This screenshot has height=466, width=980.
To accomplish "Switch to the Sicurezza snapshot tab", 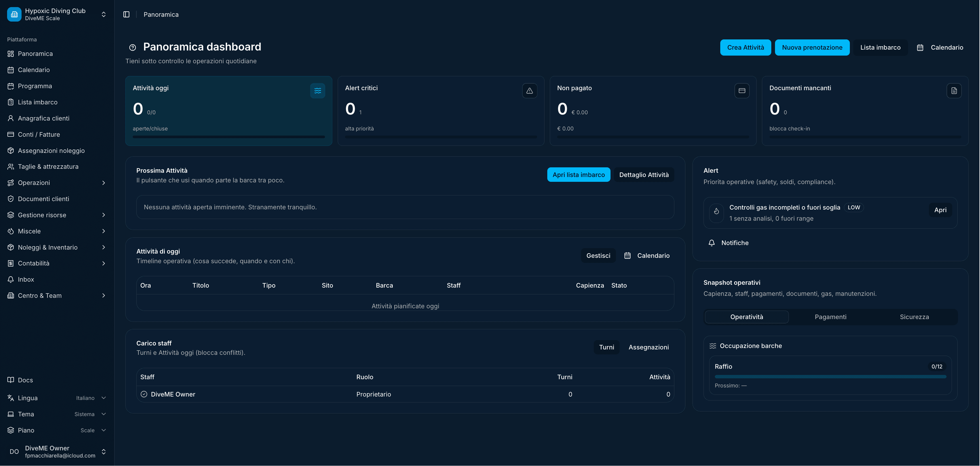I will point(914,317).
